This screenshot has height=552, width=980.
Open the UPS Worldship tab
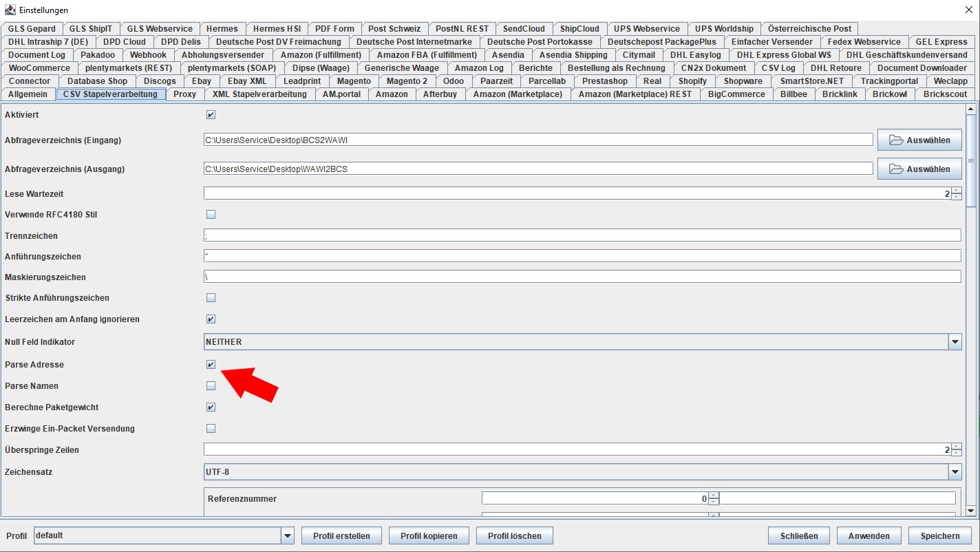pyautogui.click(x=724, y=29)
